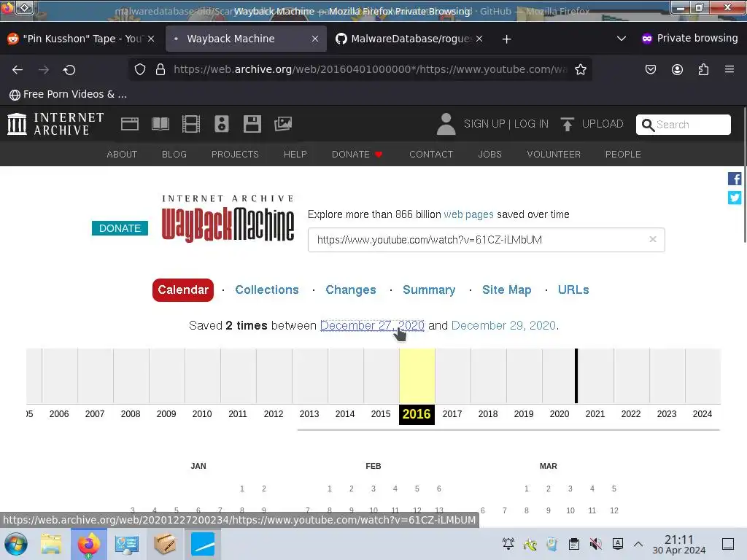Click the SIGN UP link
This screenshot has height=560, width=747.
point(484,124)
